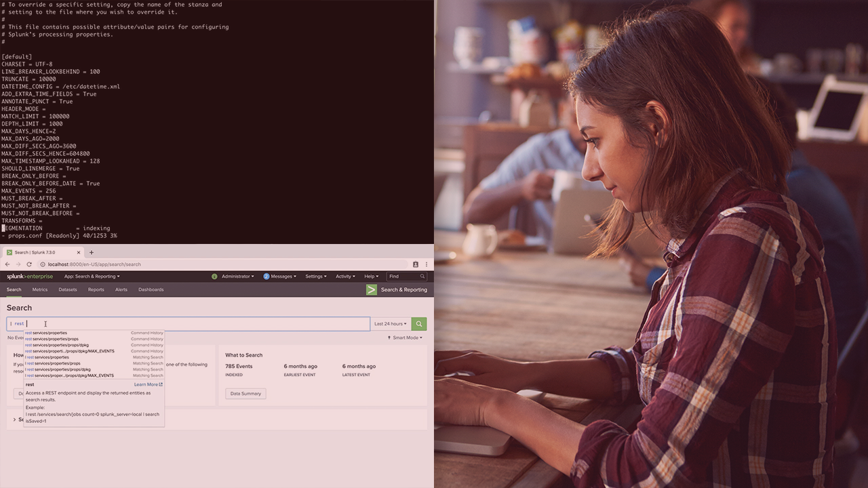The width and height of the screenshot is (868, 488).
Task: Open the browser three-dot menu
Action: pyautogui.click(x=426, y=264)
